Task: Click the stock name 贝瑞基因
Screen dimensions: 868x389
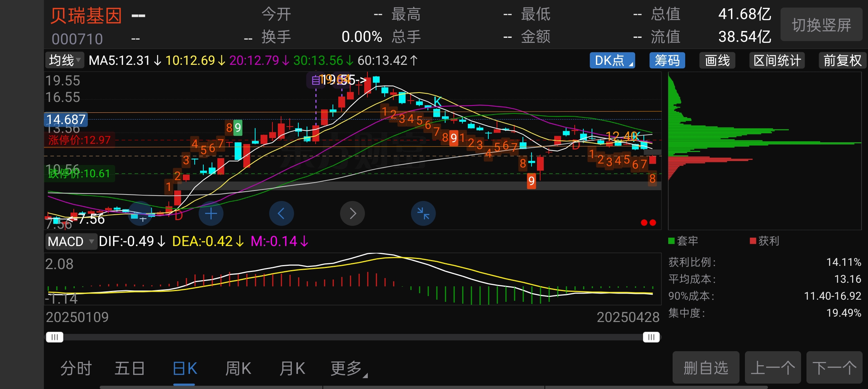Action: (86, 16)
